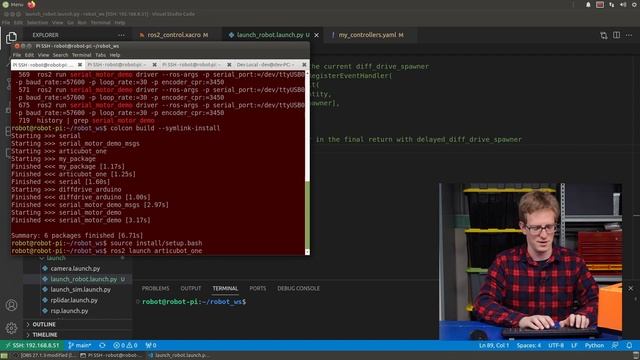
Task: Open Help menu in SSH terminal window
Action: (x=115, y=55)
